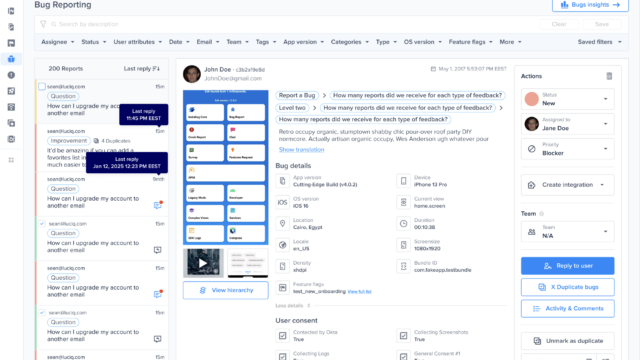Screen dimensions: 640x360
Task: Open the OS version filter menu
Action: (x=422, y=42)
